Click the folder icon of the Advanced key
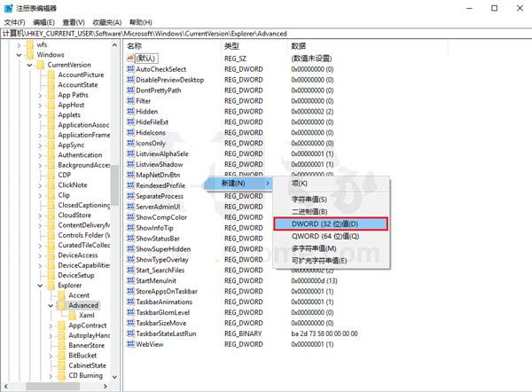The image size is (532, 392). [x=61, y=305]
